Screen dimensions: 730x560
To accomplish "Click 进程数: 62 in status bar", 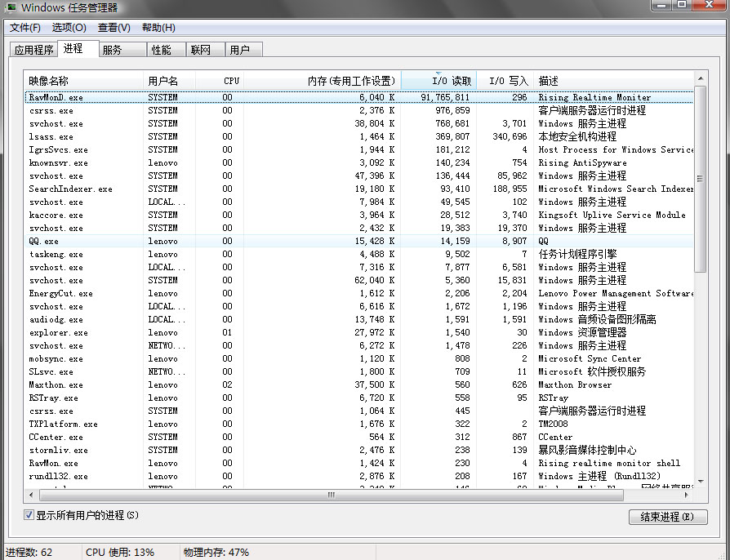I will 29,552.
